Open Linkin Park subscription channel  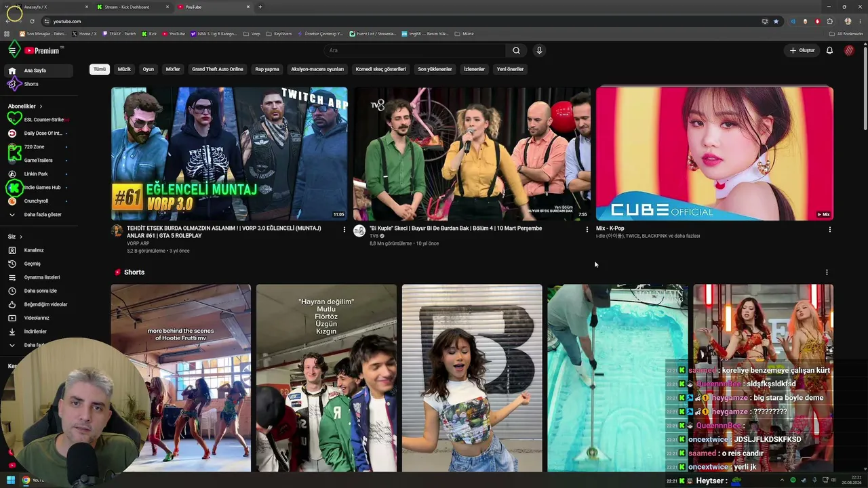coord(37,174)
